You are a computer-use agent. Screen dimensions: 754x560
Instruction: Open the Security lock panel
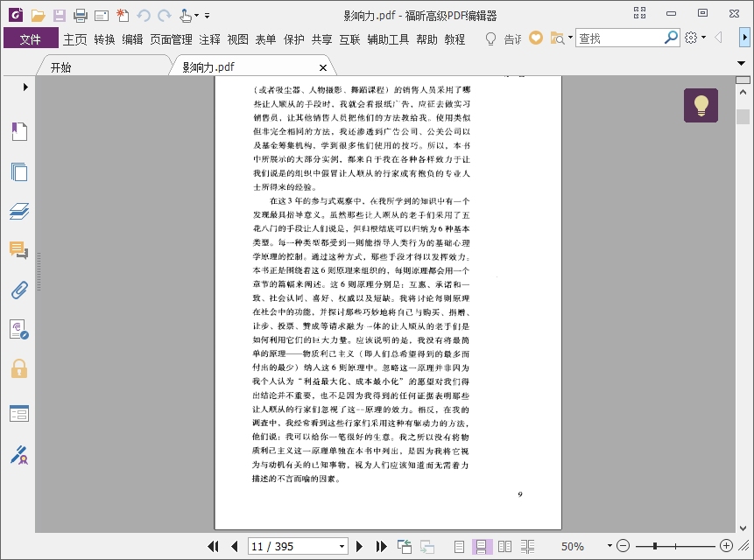point(19,369)
